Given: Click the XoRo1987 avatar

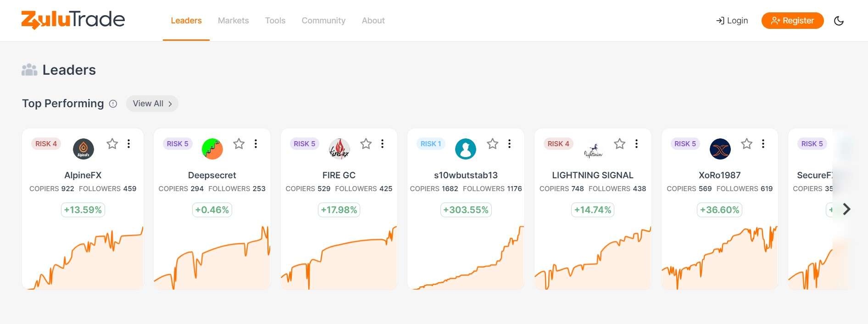Looking at the screenshot, I should point(720,149).
